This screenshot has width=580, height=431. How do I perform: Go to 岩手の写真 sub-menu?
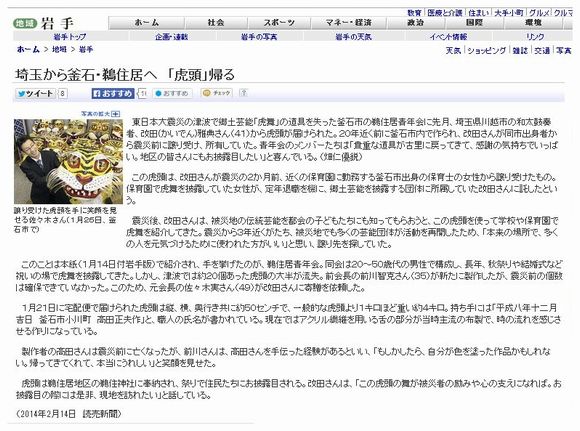pyautogui.click(x=259, y=37)
